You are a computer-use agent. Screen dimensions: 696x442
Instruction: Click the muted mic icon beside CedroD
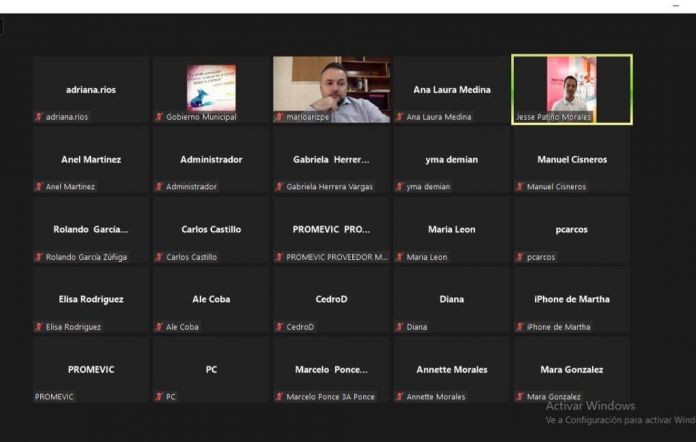(x=279, y=327)
